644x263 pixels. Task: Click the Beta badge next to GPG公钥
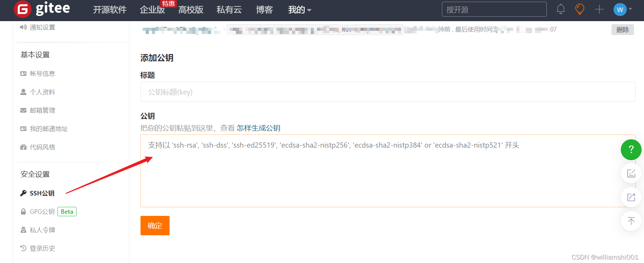(67, 211)
